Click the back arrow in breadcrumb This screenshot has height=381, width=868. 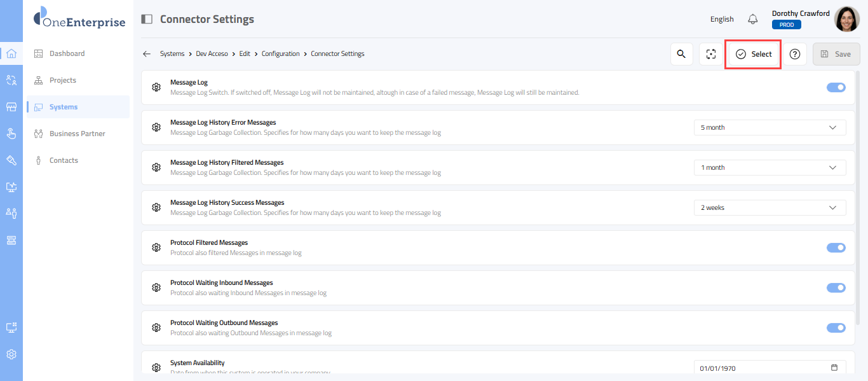point(147,54)
